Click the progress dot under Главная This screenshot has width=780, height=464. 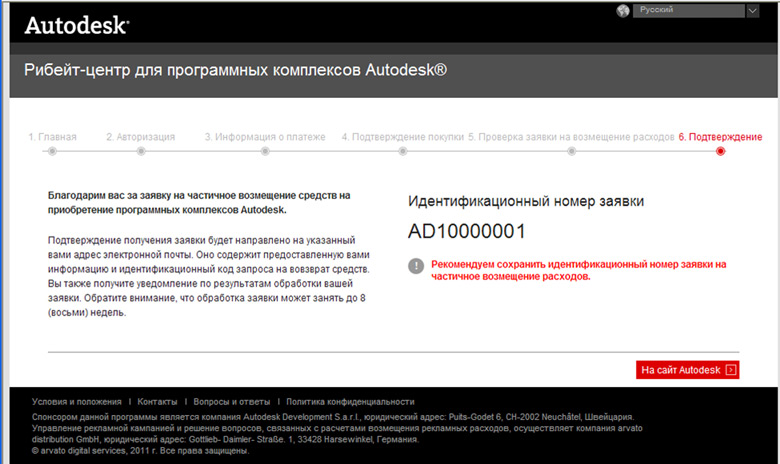coord(52,151)
